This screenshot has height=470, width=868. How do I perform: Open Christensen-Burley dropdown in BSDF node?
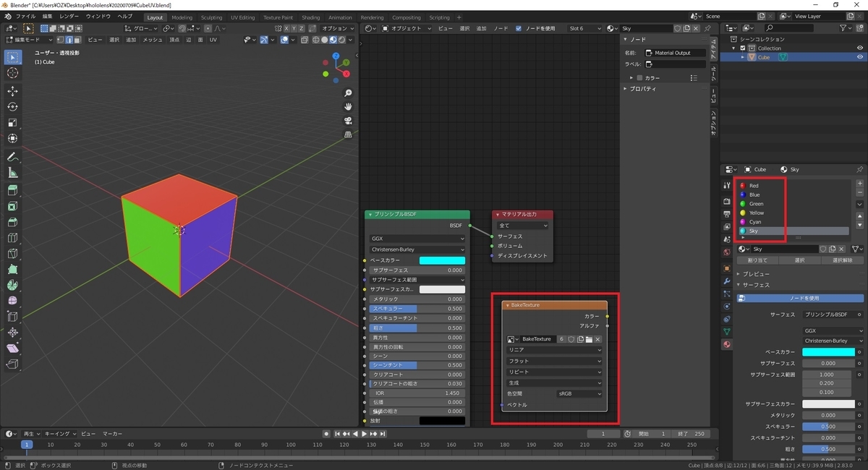pos(417,249)
